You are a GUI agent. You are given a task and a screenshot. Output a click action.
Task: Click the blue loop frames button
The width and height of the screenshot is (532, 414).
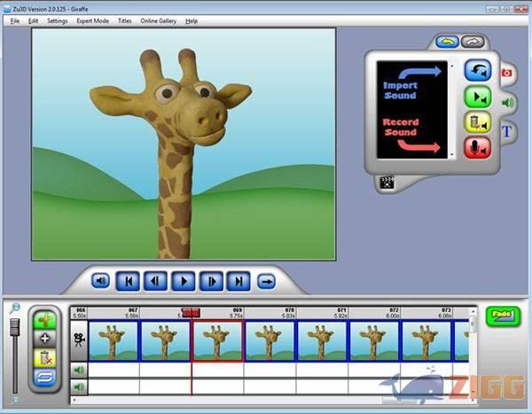[44, 376]
